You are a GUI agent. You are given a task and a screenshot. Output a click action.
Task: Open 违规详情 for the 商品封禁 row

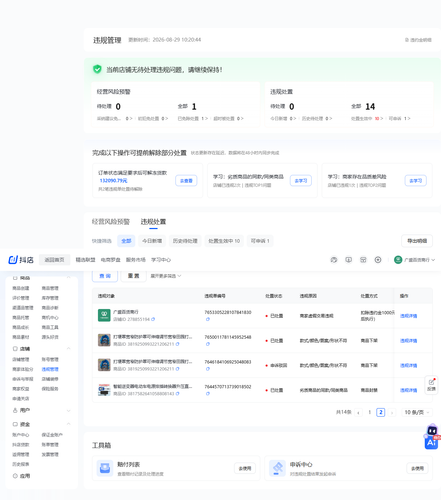tap(409, 390)
